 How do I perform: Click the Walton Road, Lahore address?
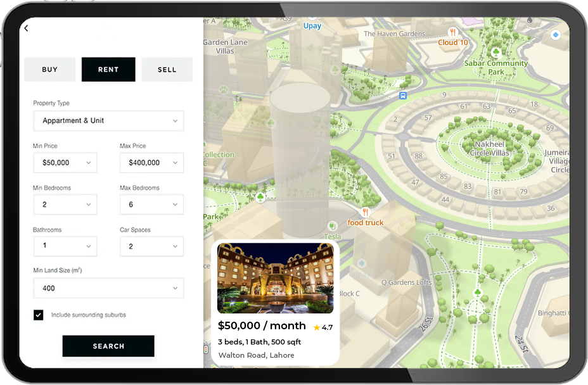(257, 355)
